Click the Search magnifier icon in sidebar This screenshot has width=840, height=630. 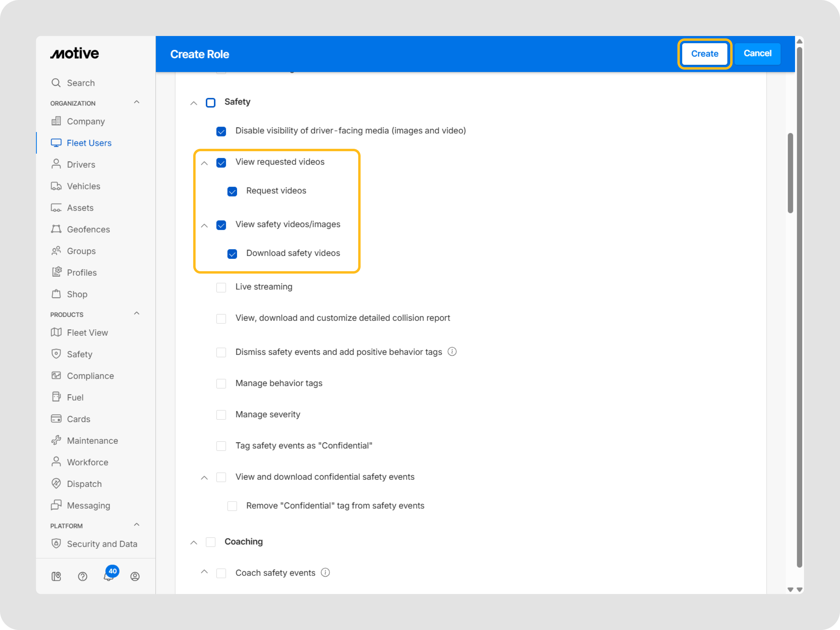[x=56, y=83]
